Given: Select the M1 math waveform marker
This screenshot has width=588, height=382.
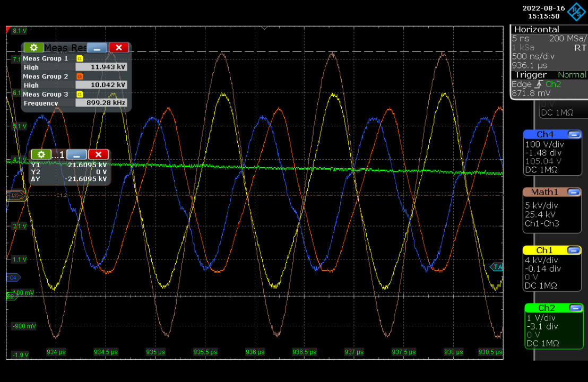Looking at the screenshot, I should tap(13, 196).
